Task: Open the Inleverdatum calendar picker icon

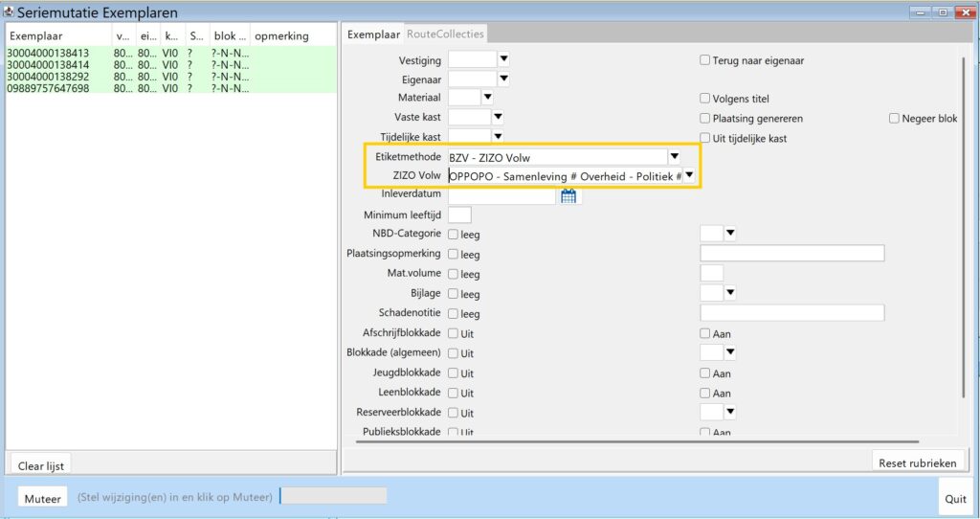Action: pos(568,196)
